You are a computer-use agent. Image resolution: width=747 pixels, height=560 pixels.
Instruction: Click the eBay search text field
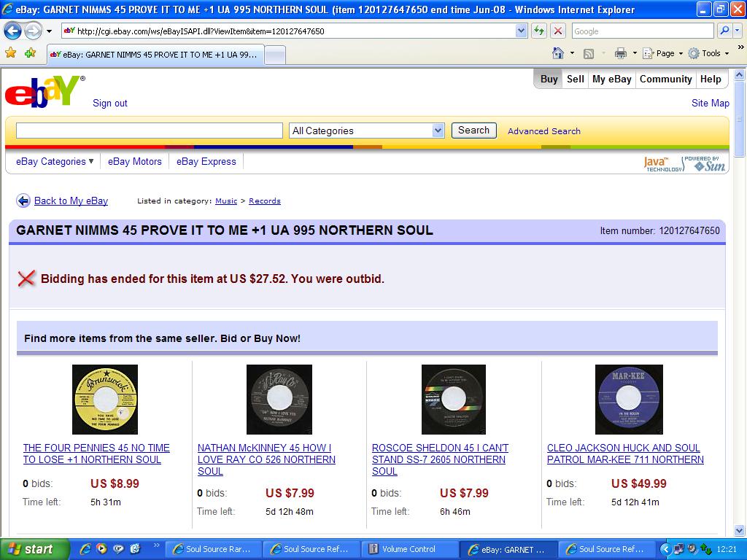click(x=149, y=131)
